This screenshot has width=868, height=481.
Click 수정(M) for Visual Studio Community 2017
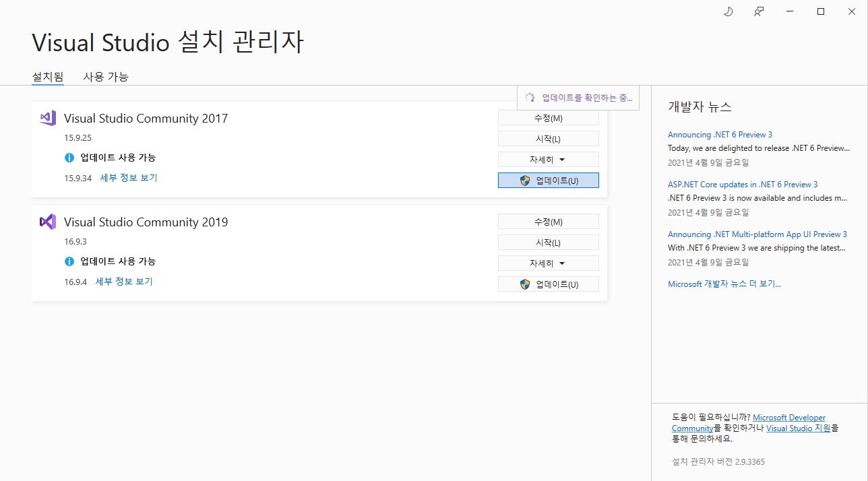click(549, 118)
